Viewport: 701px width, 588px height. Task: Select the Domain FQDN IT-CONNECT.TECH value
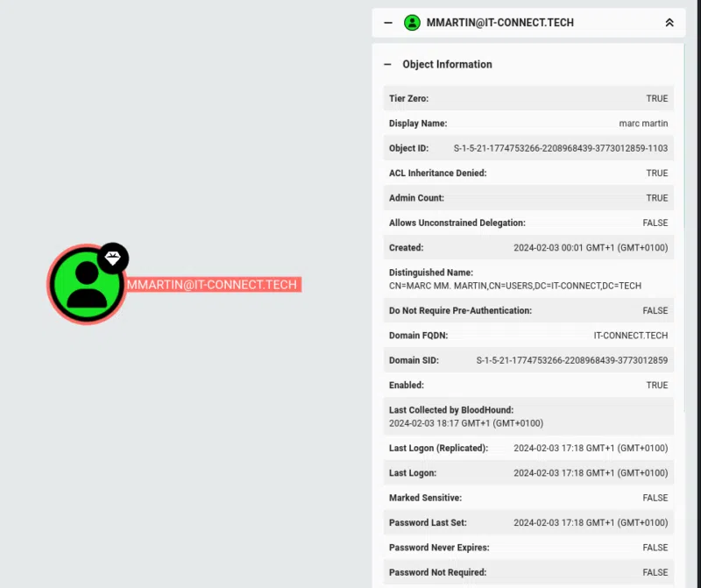630,336
